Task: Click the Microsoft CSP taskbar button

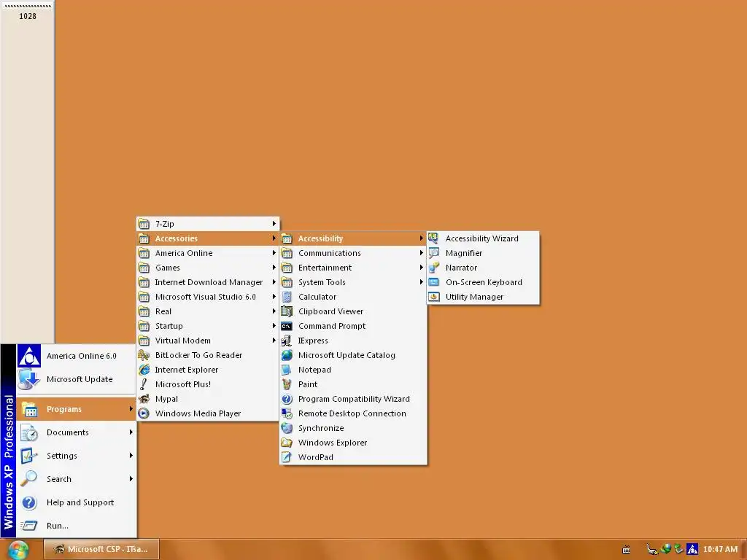Action: (101, 549)
